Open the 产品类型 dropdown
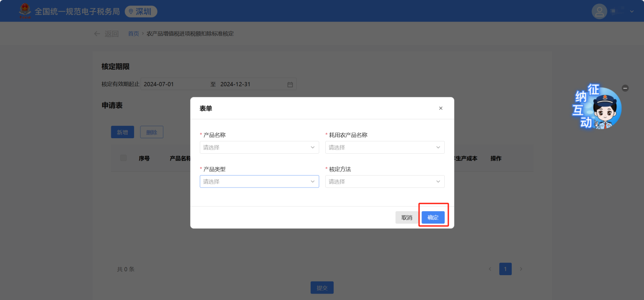The width and height of the screenshot is (644, 300). click(259, 182)
